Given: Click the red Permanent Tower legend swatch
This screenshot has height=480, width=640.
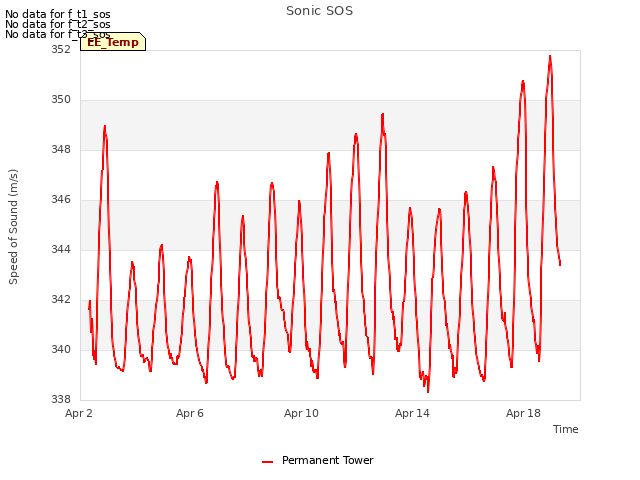Looking at the screenshot, I should tap(267, 462).
